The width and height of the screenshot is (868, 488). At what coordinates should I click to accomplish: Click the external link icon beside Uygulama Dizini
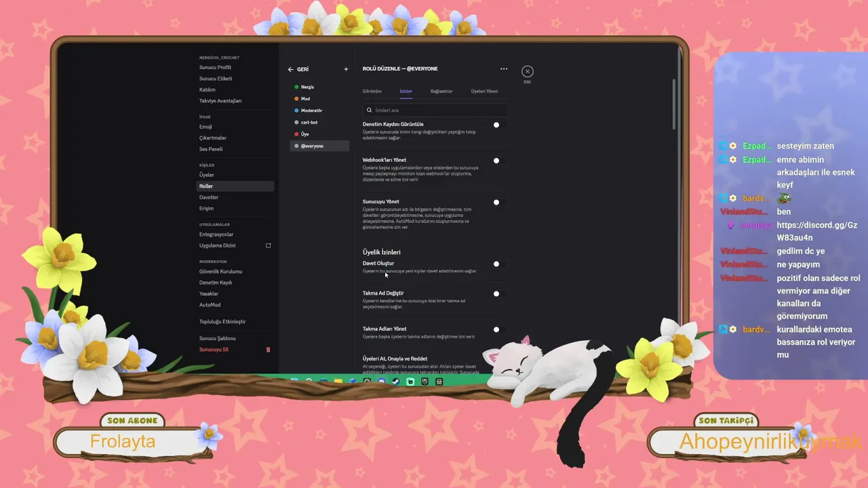coord(269,245)
